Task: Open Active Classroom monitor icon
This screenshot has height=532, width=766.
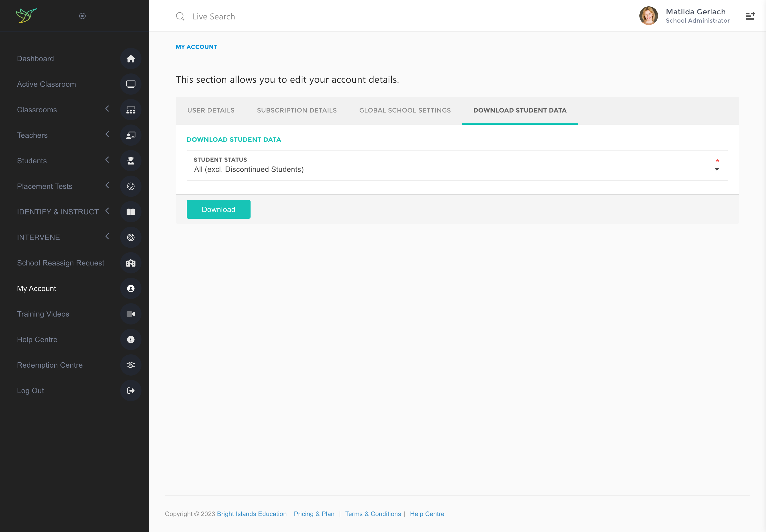Action: click(x=131, y=84)
